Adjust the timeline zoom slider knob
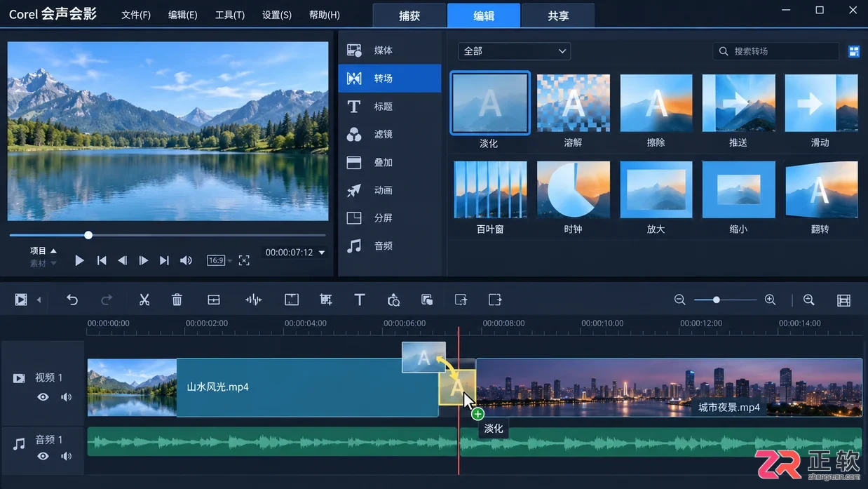This screenshot has width=868, height=489. coord(716,300)
